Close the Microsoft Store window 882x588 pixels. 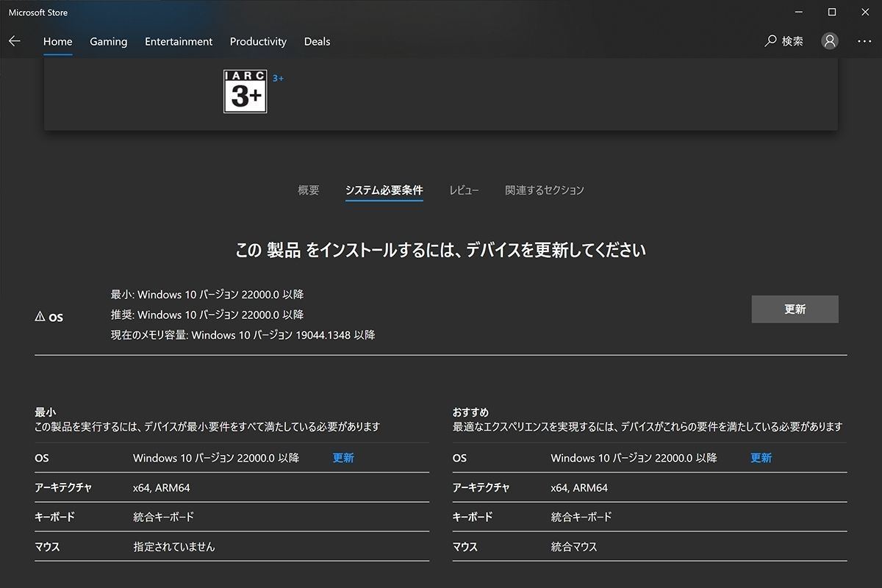coord(865,12)
